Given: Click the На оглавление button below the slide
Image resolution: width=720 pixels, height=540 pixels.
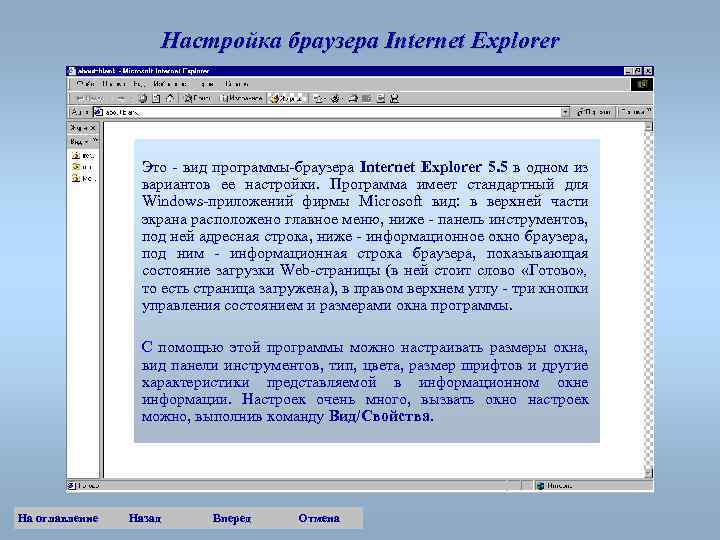Looking at the screenshot, I should tap(58, 518).
